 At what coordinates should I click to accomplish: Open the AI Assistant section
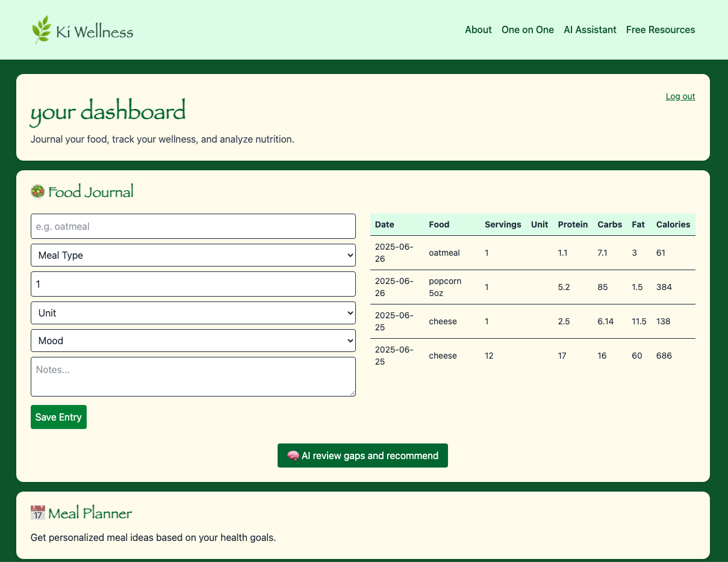(x=590, y=29)
